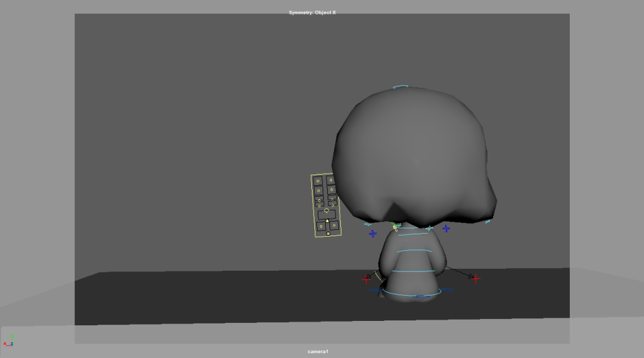Select the cyan curve control atop the head
The height and width of the screenshot is (358, 644).
point(401,87)
